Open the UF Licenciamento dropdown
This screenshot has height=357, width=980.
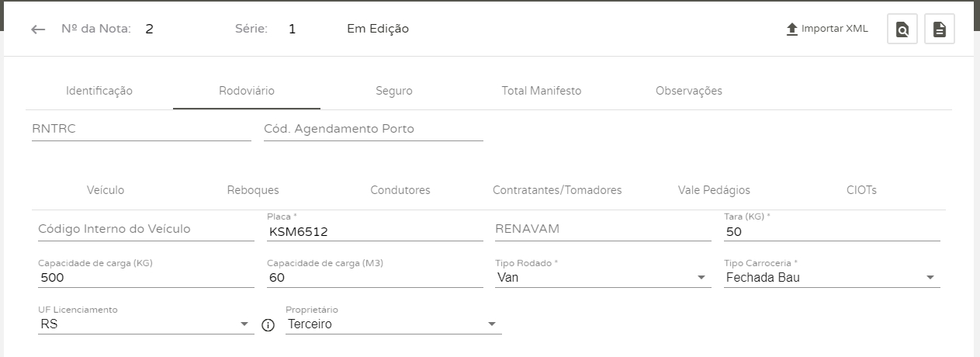[244, 324]
